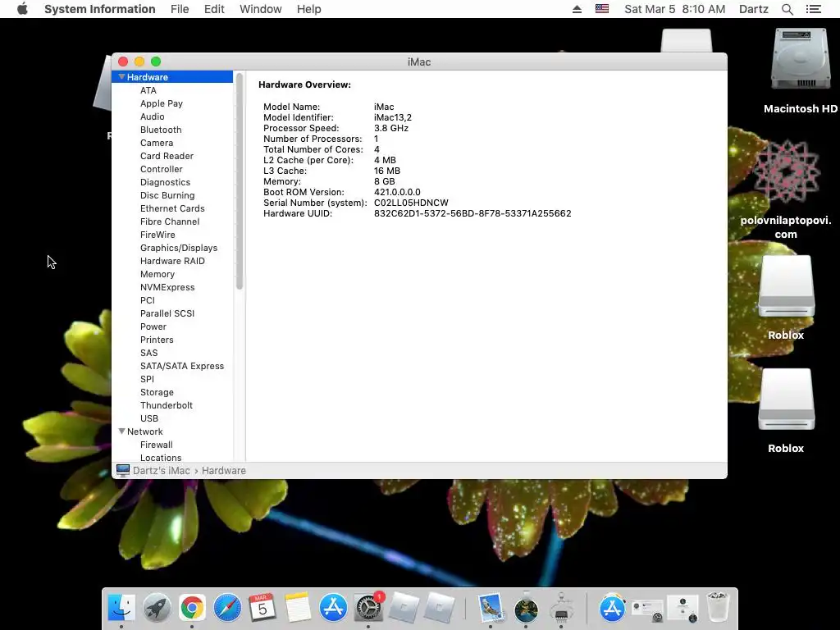Select Fibre Channel in the sidebar

pos(169,221)
